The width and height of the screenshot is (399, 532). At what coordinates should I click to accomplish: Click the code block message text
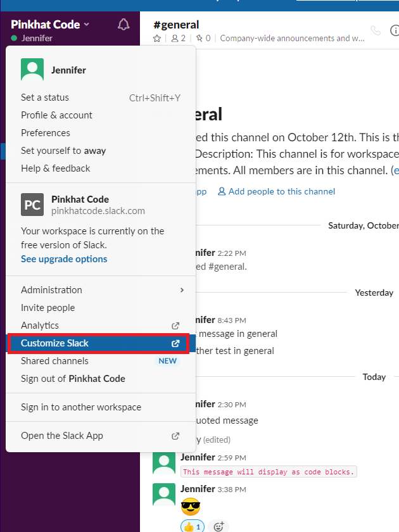(x=269, y=472)
